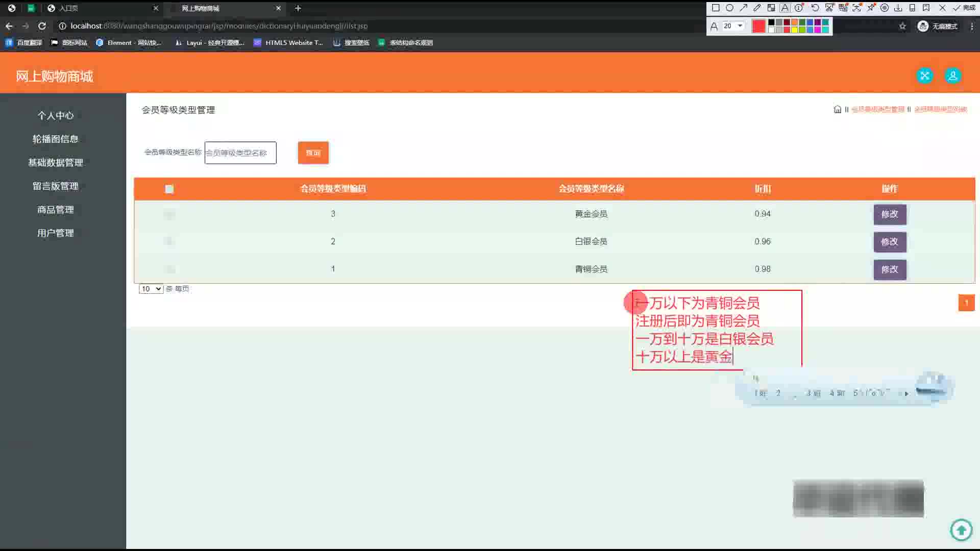980x551 pixels.
Task: Select the pencil drawing tool
Action: (x=757, y=8)
